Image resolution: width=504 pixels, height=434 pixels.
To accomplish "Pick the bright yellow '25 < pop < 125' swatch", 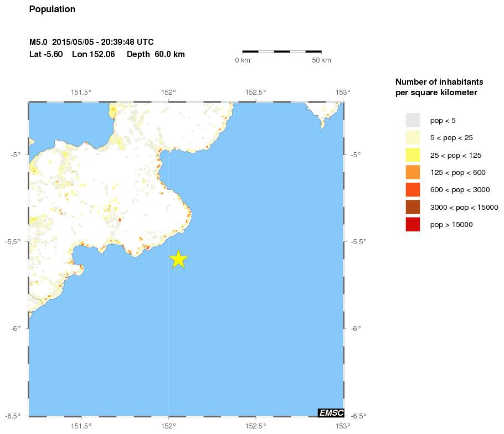I will click(x=413, y=155).
